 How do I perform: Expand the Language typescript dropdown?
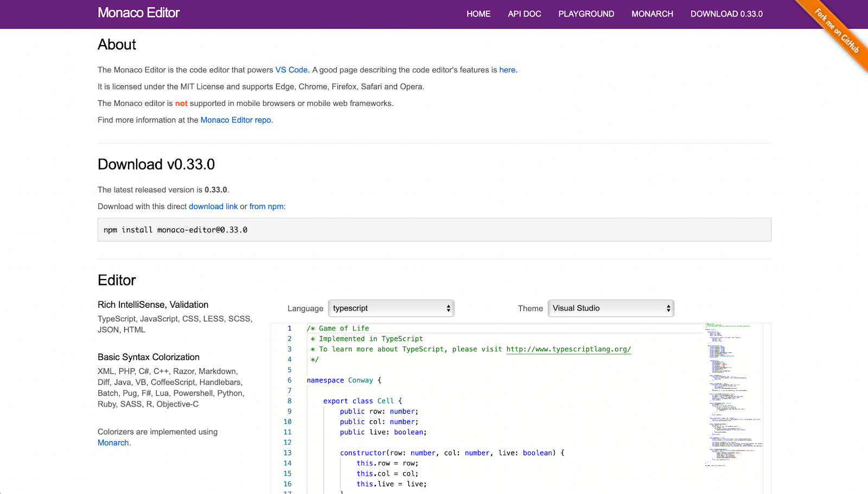point(391,308)
